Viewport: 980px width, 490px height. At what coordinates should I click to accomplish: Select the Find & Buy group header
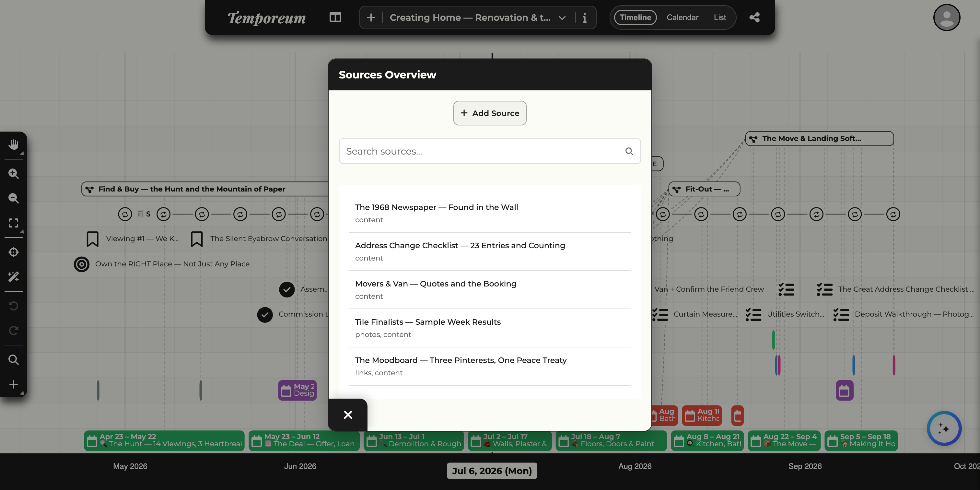[x=205, y=189]
